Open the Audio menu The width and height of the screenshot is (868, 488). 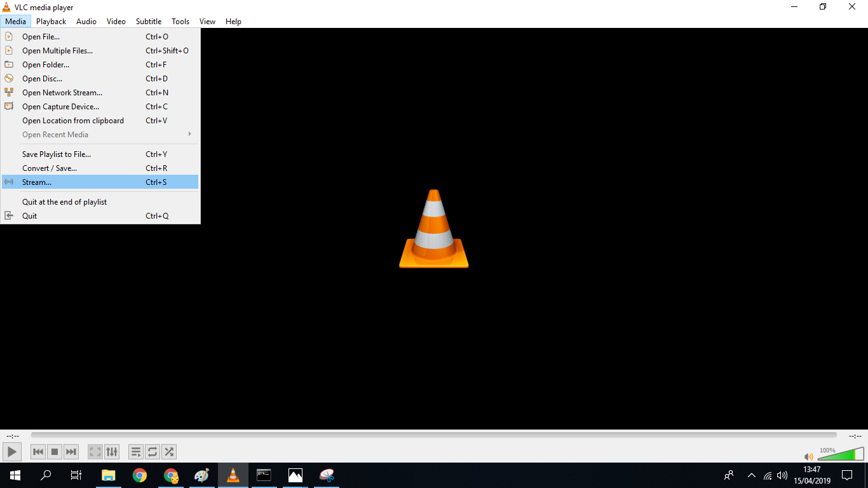pyautogui.click(x=86, y=21)
